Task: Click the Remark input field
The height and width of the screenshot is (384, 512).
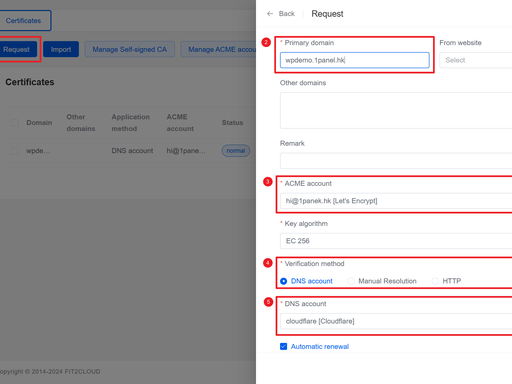Action: pos(396,161)
